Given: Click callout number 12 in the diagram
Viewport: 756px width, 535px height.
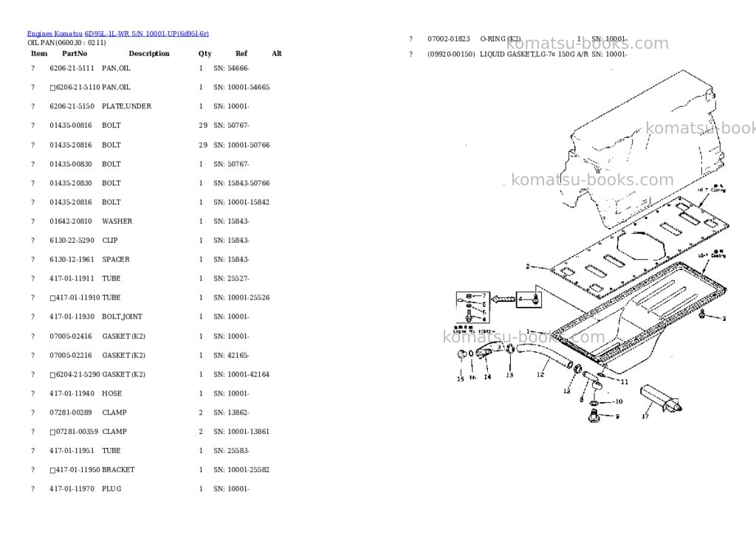Looking at the screenshot, I should click(540, 374).
